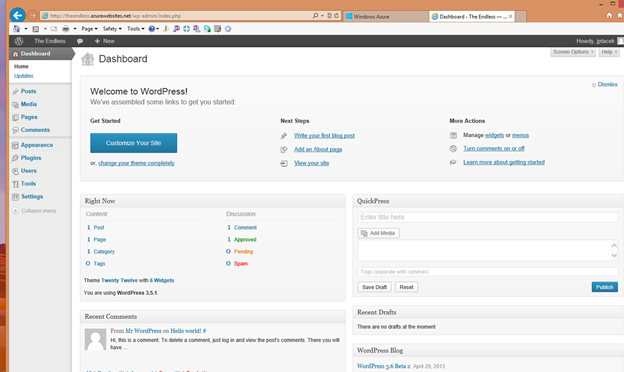Click the printer icon in toolbar
This screenshot has height=372, width=624.
pos(66,29)
